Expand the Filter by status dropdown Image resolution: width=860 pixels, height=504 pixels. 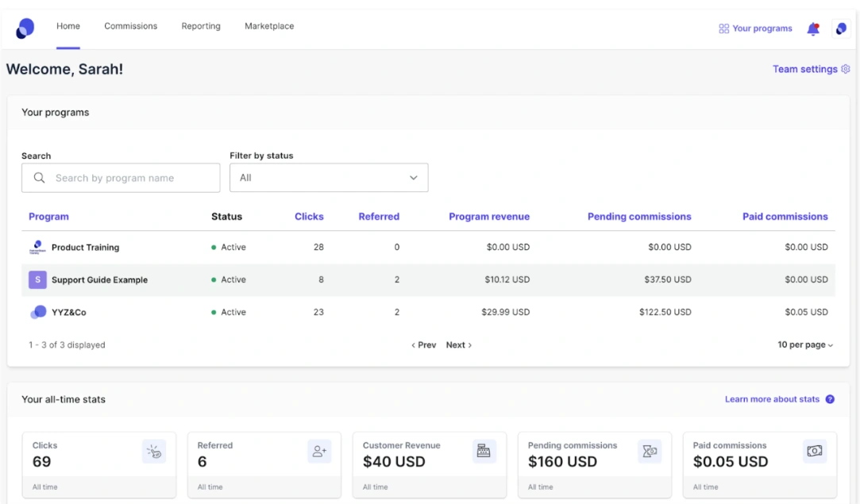[329, 177]
